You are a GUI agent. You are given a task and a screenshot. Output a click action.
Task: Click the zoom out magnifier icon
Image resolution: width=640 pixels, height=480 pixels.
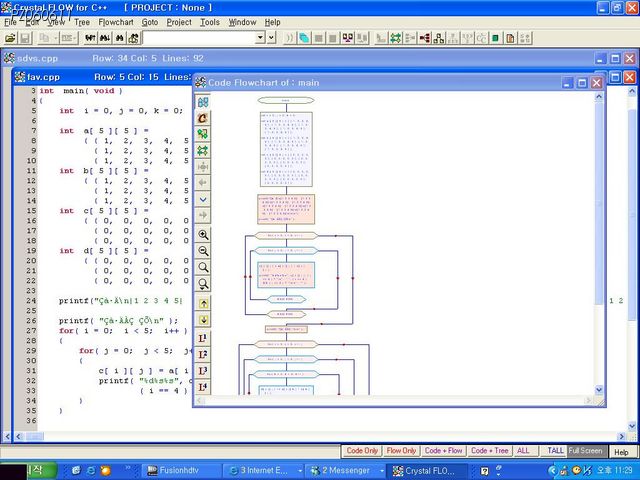(203, 251)
